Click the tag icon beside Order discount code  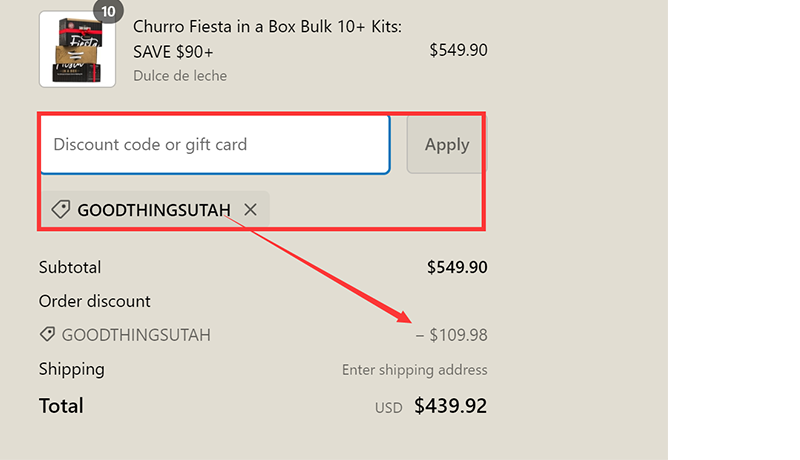point(47,335)
